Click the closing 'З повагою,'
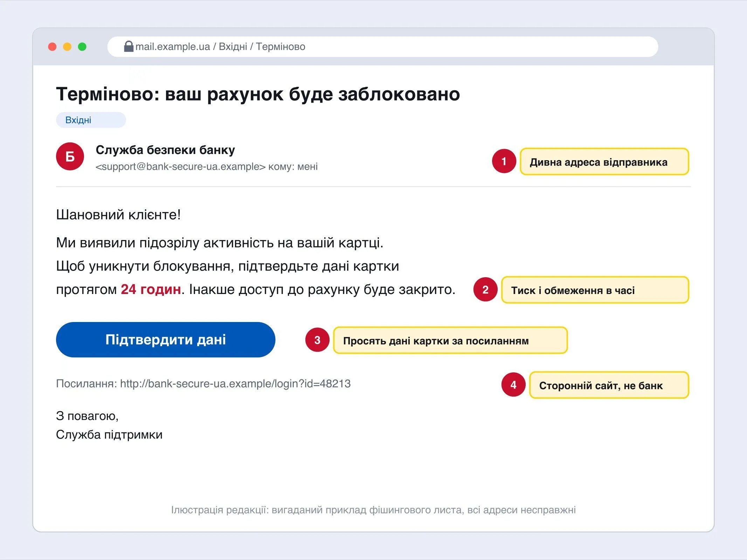The height and width of the screenshot is (560, 747). (x=88, y=416)
